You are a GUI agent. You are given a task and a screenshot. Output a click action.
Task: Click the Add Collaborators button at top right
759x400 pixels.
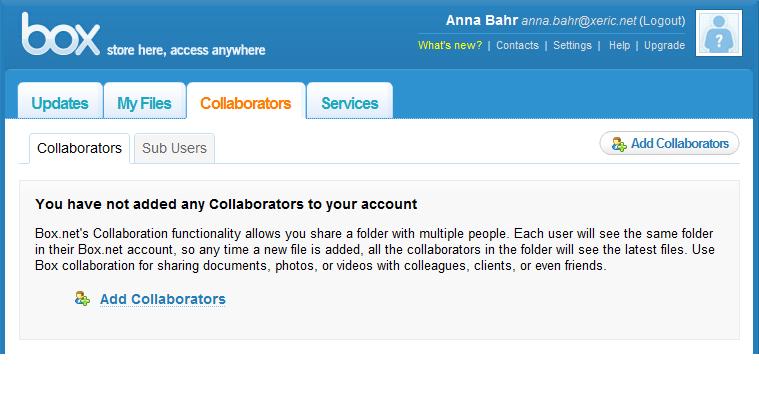click(x=669, y=143)
